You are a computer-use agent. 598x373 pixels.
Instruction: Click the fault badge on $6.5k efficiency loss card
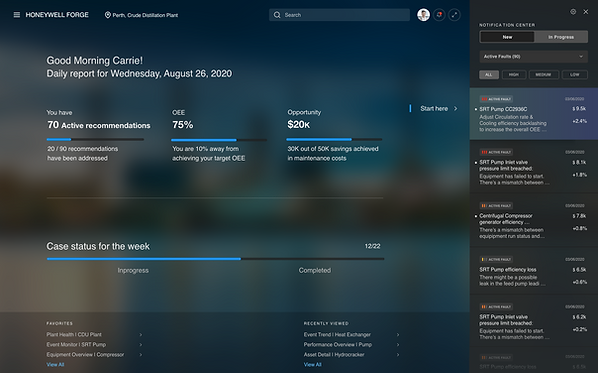[496, 259]
